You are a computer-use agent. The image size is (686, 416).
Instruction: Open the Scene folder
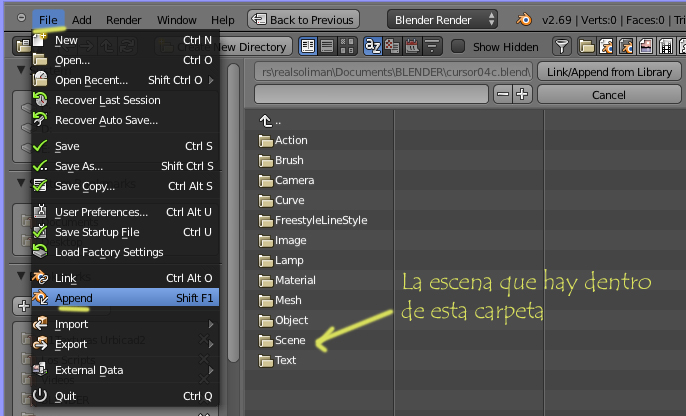tap(282, 340)
